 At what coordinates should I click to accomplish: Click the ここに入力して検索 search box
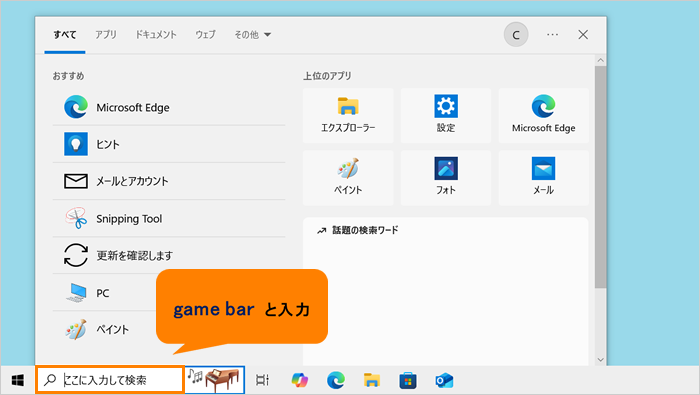tap(110, 380)
